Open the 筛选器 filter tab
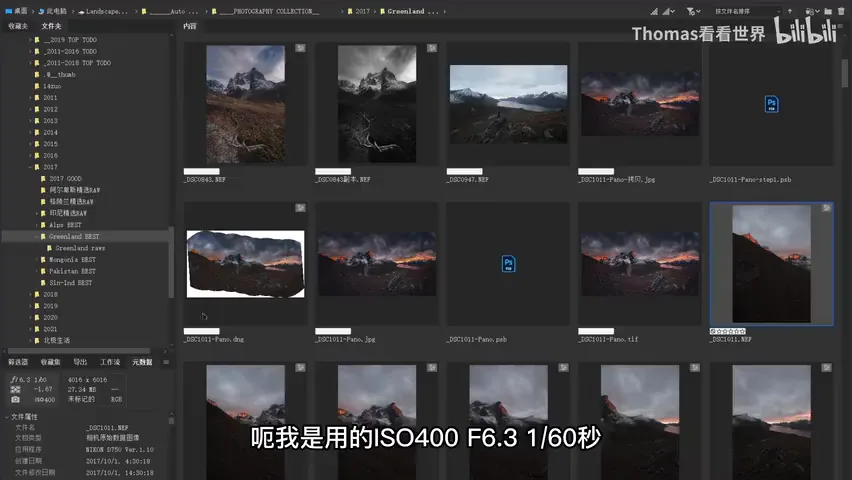 pos(18,362)
